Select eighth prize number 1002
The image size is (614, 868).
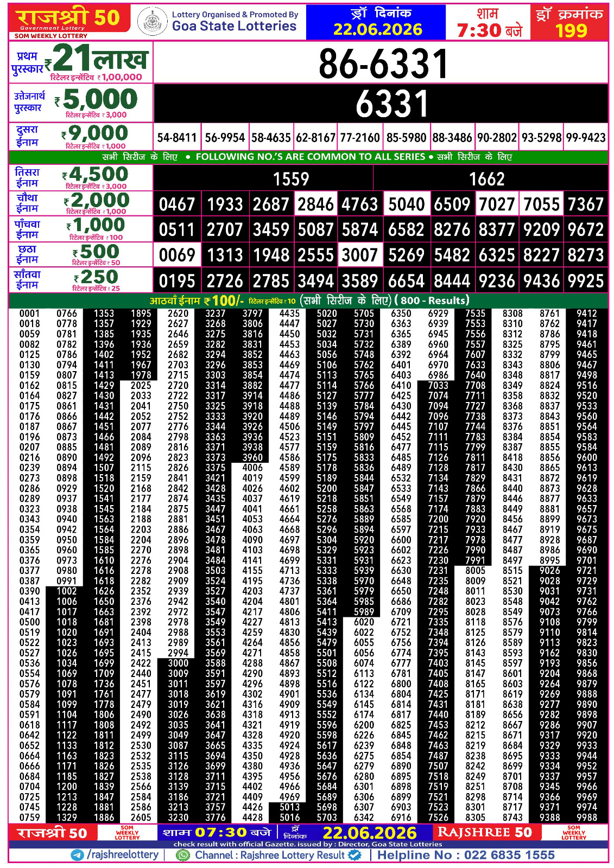pyautogui.click(x=67, y=591)
